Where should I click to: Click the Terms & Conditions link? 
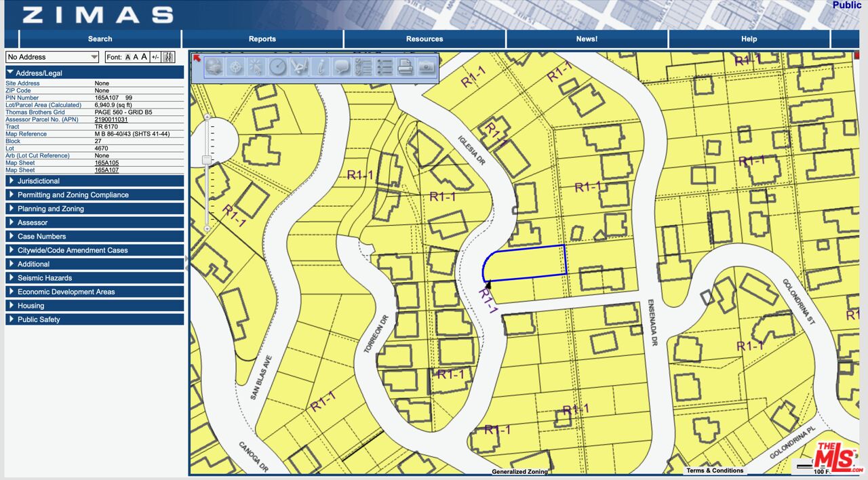point(714,471)
